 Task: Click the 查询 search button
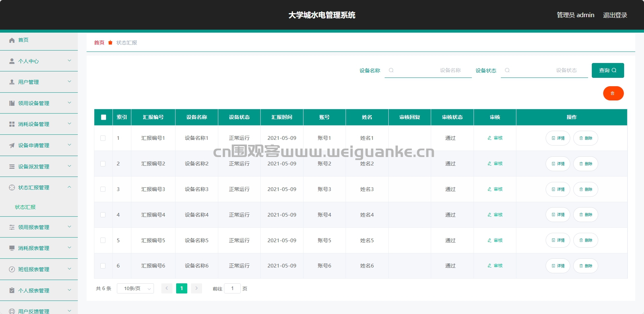tap(608, 70)
